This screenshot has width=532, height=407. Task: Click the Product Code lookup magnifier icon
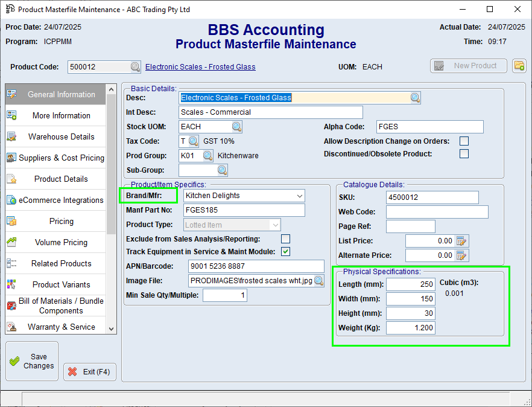point(135,67)
